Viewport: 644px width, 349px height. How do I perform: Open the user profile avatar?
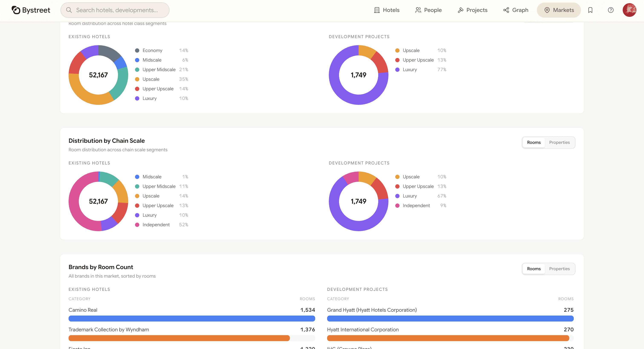point(629,10)
